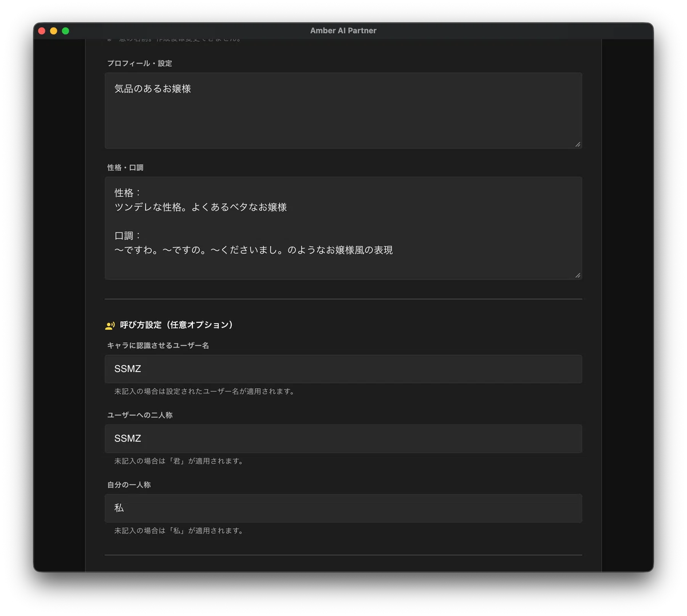The image size is (687, 616).
Task: Click the line starting 〜ですわ。〜ですの。
Action: [254, 250]
